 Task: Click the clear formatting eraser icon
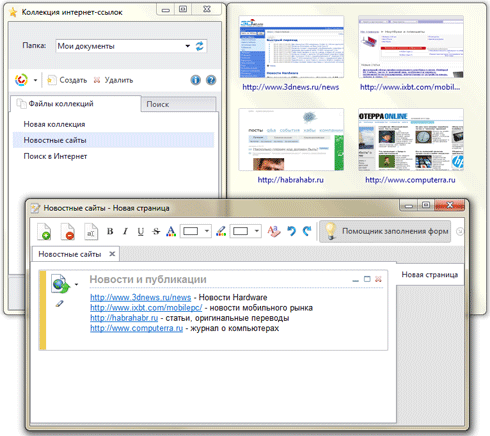[x=273, y=231]
